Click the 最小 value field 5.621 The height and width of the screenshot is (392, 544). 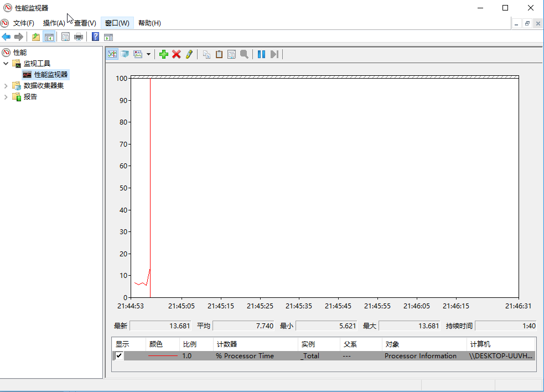click(326, 326)
